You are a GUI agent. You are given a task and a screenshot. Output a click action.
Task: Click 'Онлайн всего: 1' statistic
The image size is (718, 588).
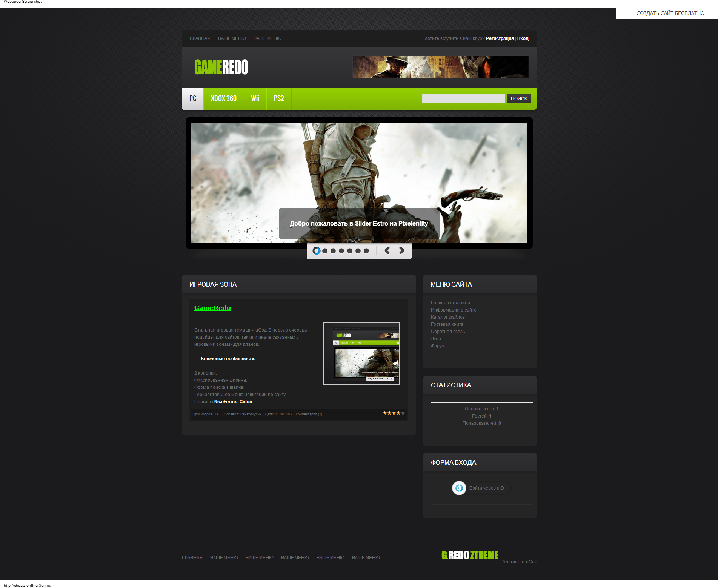(481, 409)
